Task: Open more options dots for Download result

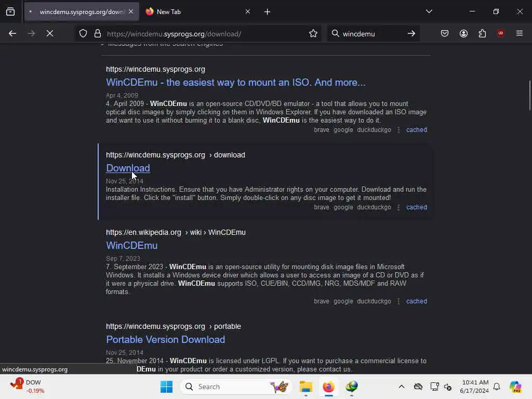Action: tap(398, 207)
